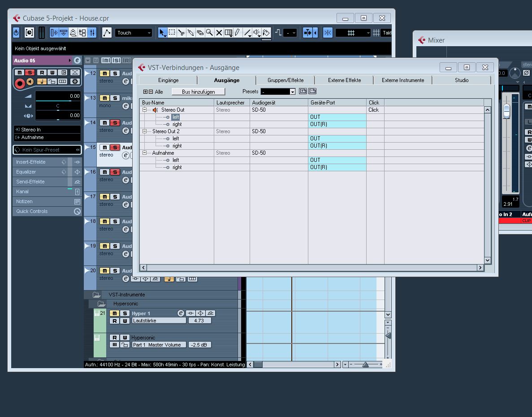
Task: Toggle Solo in the Audio 05 Inspector
Action: pyautogui.click(x=30, y=73)
